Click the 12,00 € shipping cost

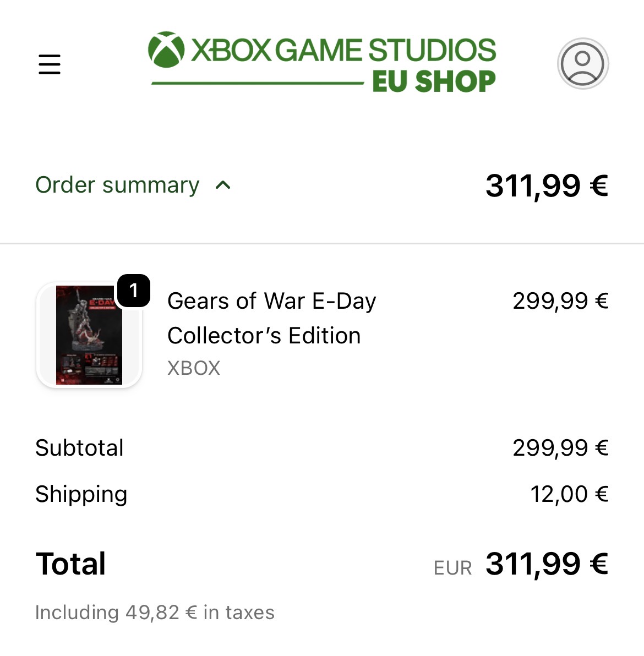click(x=569, y=494)
